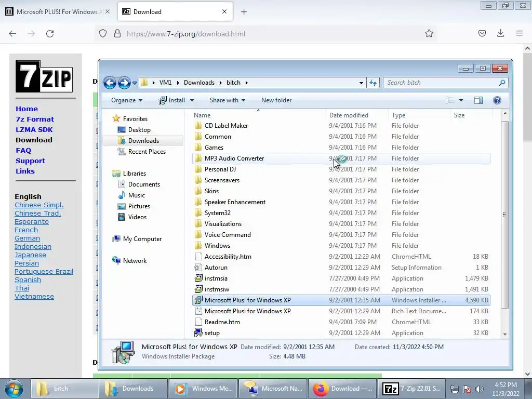532x399 pixels.
Task: Select the System32 folder
Action: tap(341, 212)
